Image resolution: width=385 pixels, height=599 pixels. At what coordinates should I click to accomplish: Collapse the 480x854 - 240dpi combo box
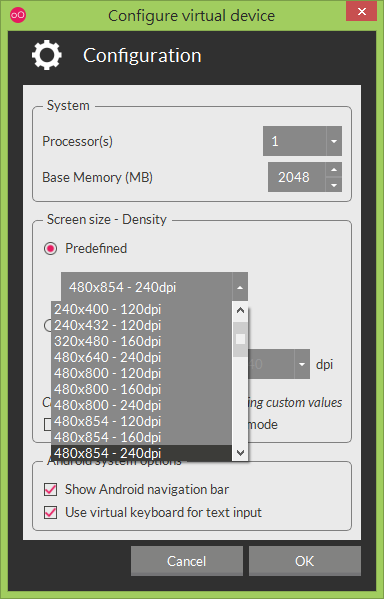[x=154, y=287]
